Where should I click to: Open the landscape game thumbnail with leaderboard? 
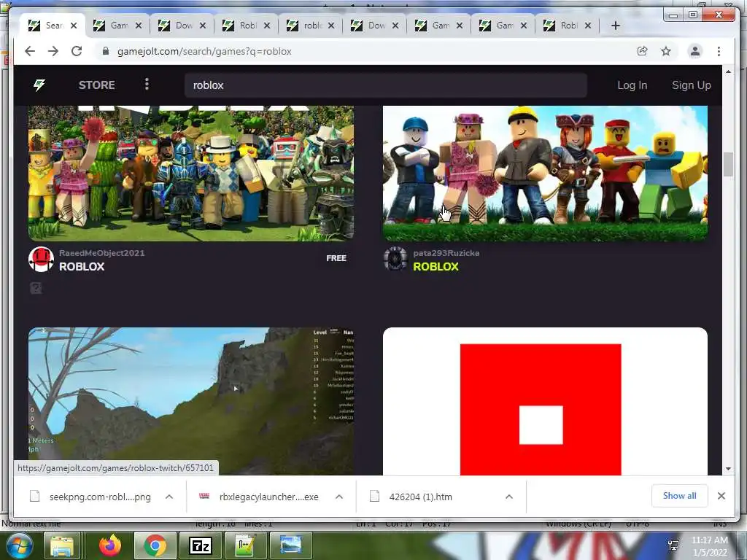pyautogui.click(x=191, y=401)
